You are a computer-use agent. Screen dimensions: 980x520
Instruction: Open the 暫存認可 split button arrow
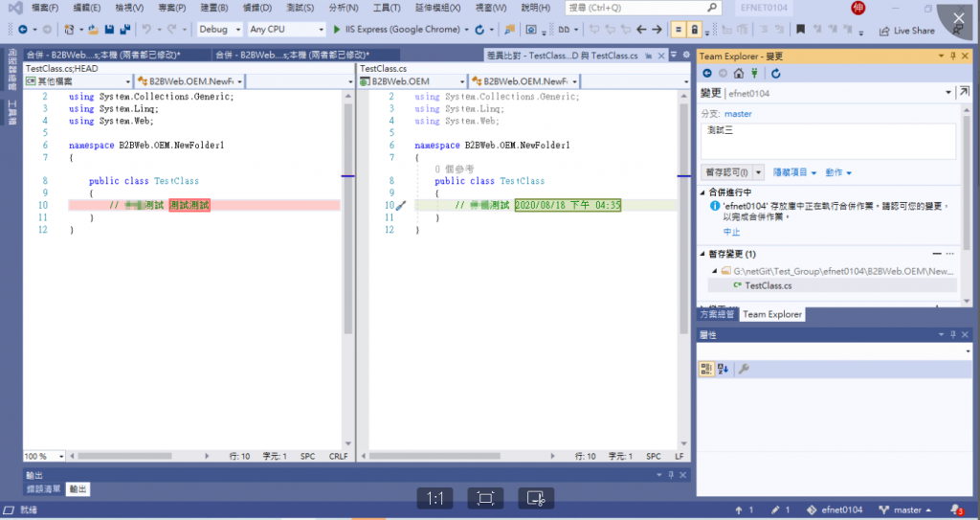pos(759,172)
